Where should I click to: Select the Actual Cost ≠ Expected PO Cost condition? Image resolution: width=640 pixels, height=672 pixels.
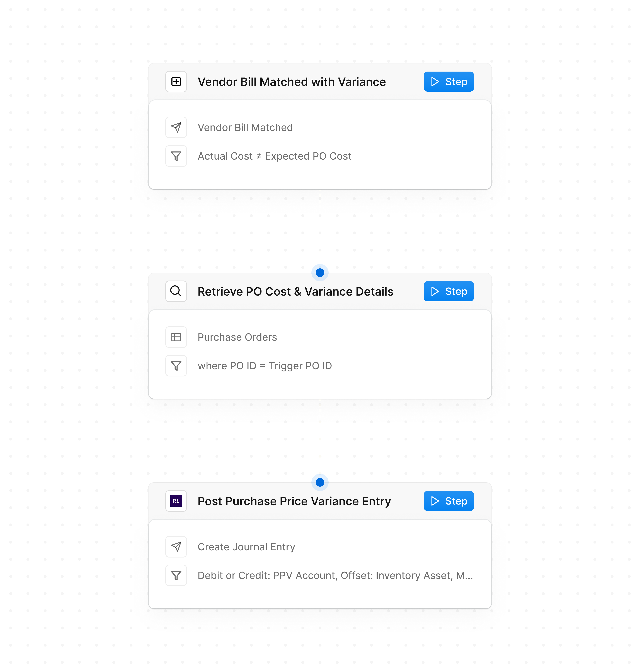click(275, 156)
